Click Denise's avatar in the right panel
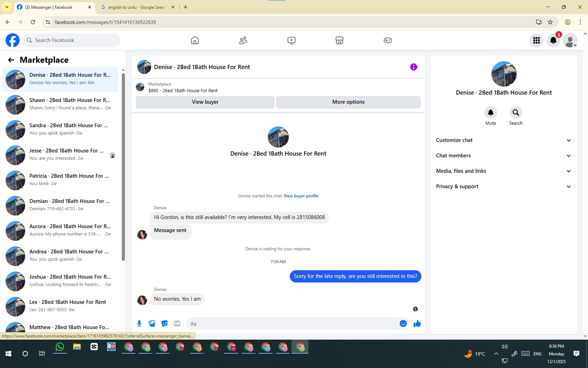 (504, 74)
